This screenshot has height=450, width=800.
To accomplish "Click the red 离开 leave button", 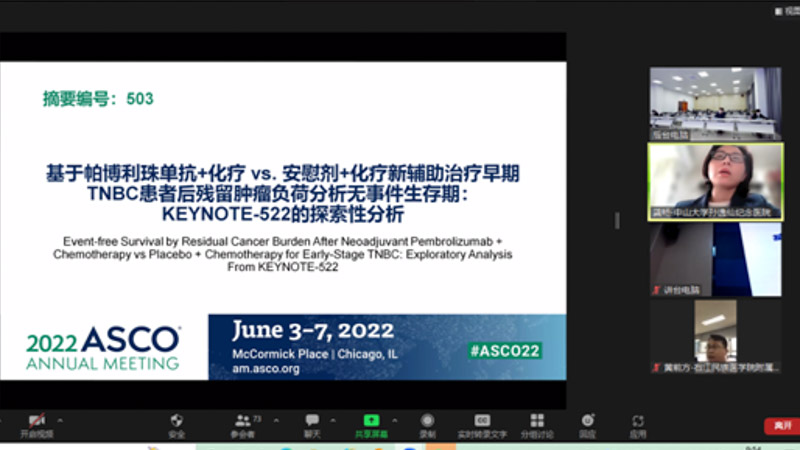I will coord(782,426).
